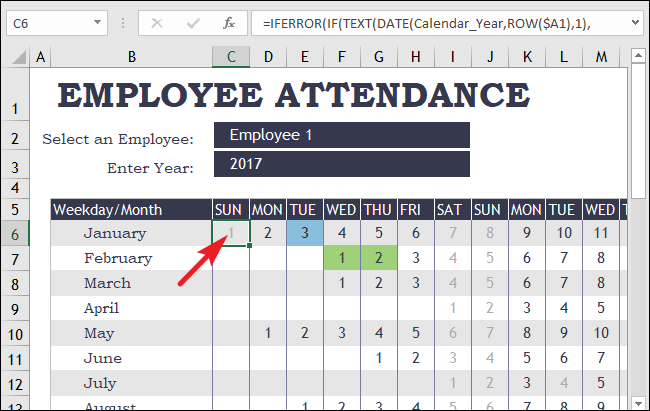650x411 pixels.
Task: Open the Name Box dropdown arrow
Action: (97, 22)
